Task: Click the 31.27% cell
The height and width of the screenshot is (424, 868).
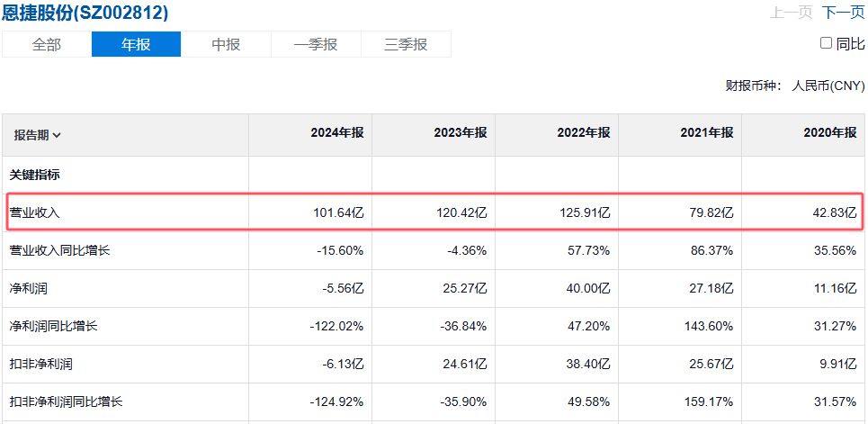Action: (x=836, y=326)
